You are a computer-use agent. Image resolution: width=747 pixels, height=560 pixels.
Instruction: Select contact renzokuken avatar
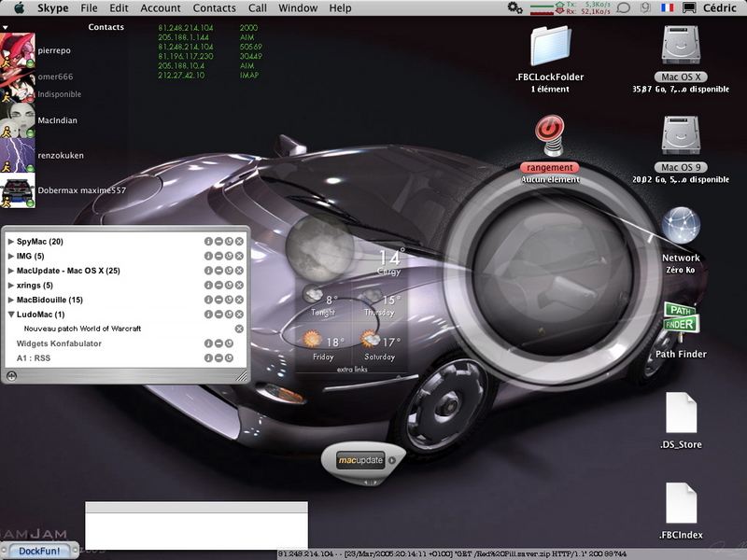pyautogui.click(x=18, y=155)
